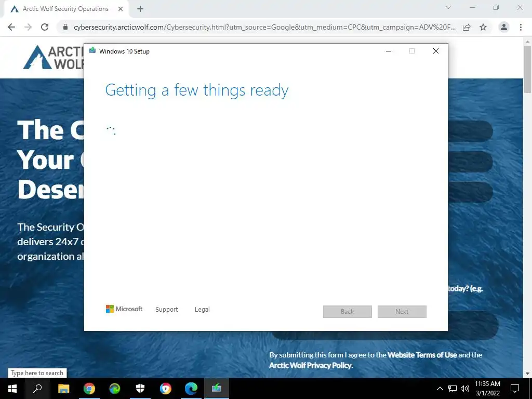Open Windows Start menu
The width and height of the screenshot is (532, 399).
pos(12,389)
